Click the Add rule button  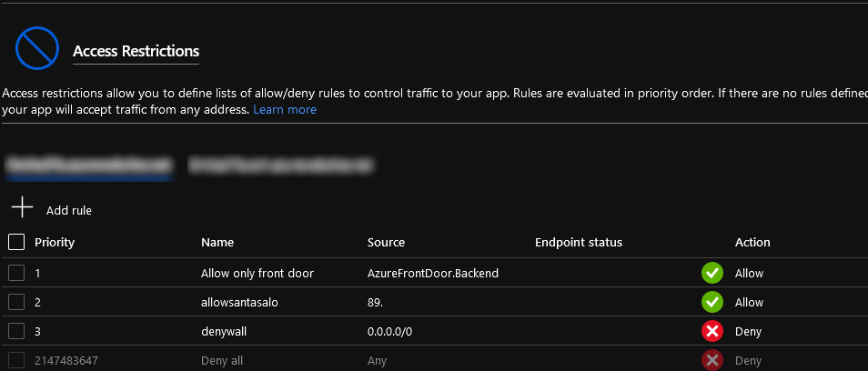(69, 211)
